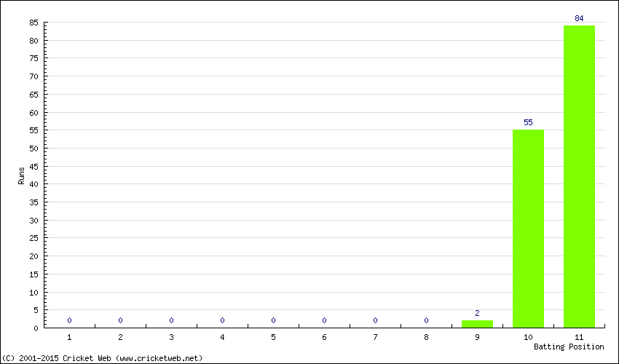The height and width of the screenshot is (364, 619).
Task: Select x-axis tick label 10
Action: pos(528,337)
